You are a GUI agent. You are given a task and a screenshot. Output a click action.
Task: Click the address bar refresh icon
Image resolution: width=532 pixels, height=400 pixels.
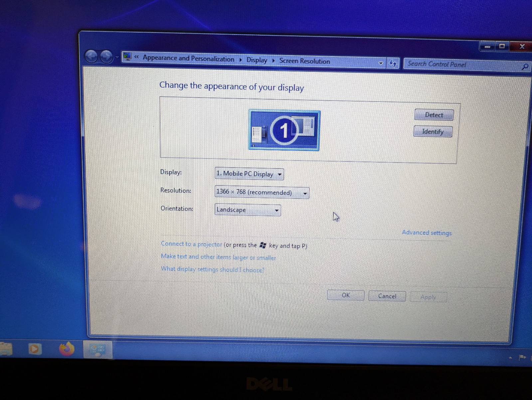[x=393, y=63]
